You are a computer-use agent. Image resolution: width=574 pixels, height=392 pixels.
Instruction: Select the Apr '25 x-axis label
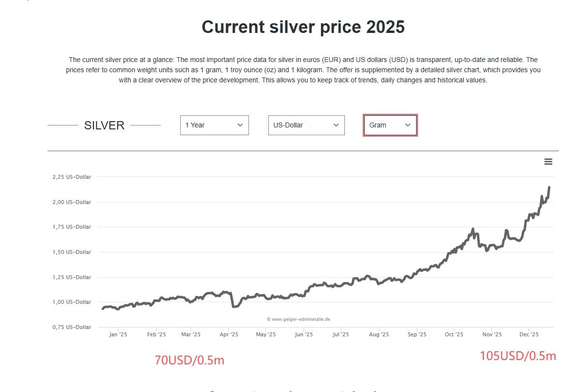coord(229,334)
